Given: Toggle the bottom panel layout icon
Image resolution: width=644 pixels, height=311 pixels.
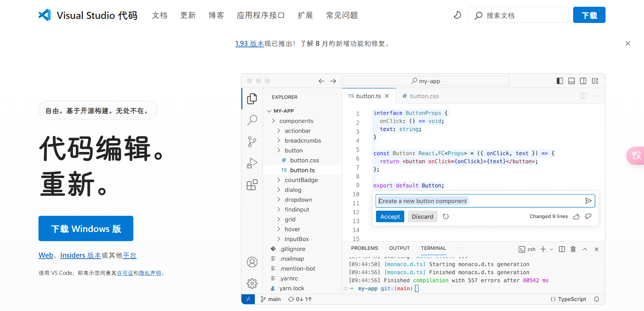Looking at the screenshot, I should [x=571, y=81].
